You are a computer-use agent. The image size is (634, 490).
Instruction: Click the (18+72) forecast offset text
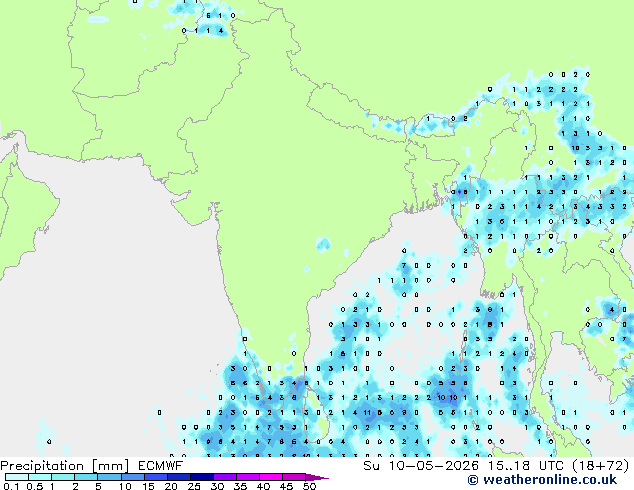click(x=601, y=466)
